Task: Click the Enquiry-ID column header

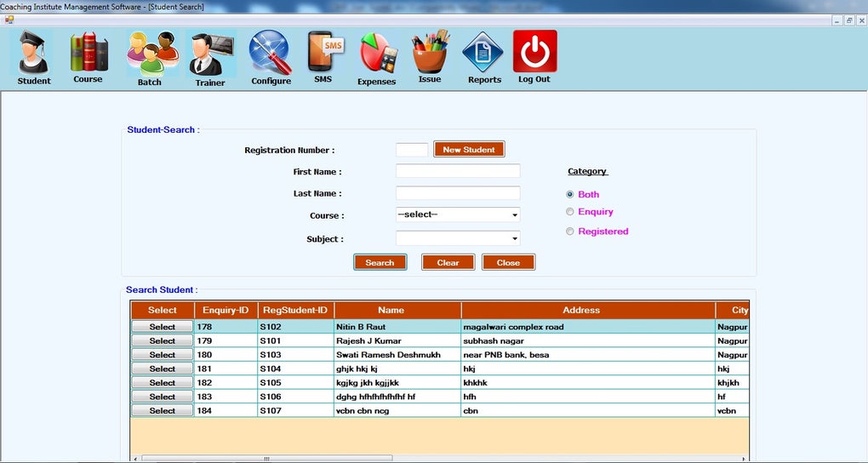Action: [226, 310]
